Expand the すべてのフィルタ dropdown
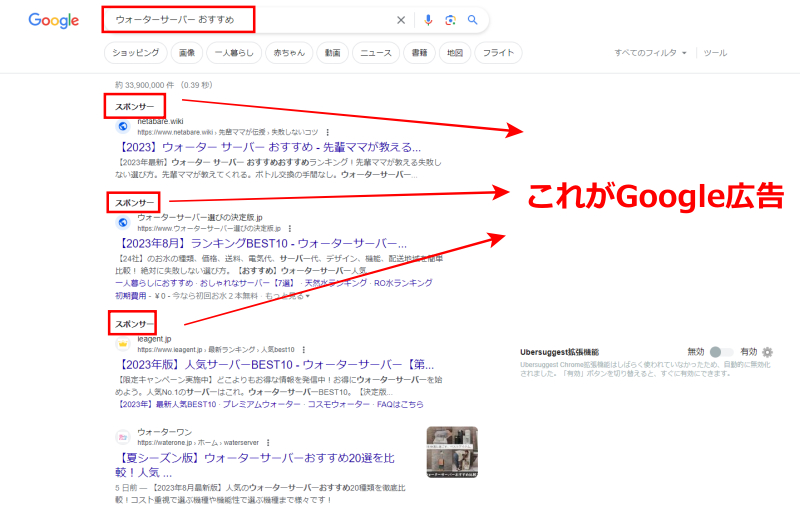Image resolution: width=800 pixels, height=505 pixels. click(651, 53)
